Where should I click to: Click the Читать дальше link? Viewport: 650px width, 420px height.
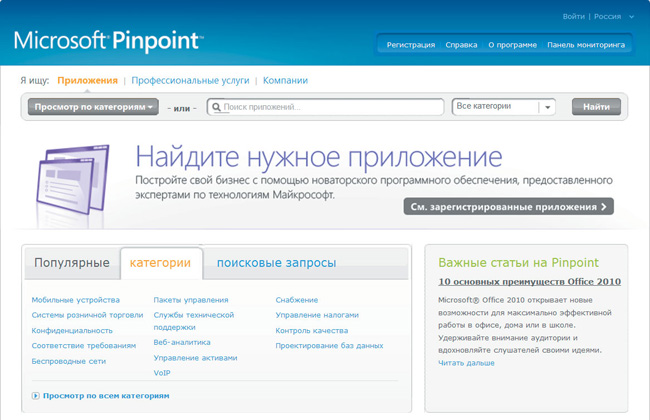pos(466,363)
